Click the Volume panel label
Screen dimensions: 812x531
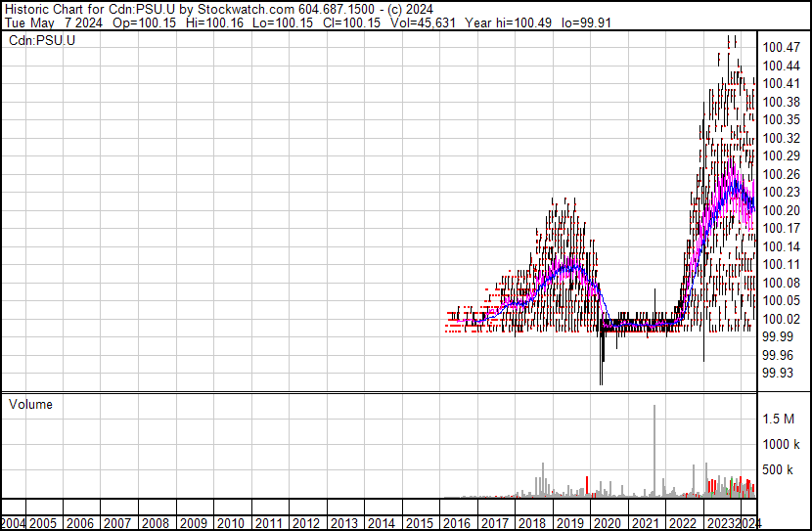[x=30, y=404]
